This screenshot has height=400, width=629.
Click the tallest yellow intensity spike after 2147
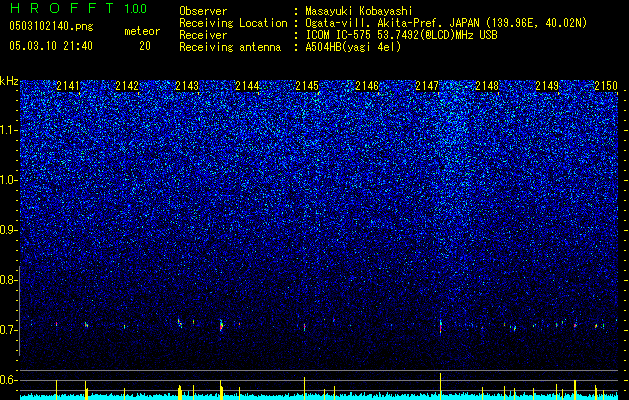click(440, 386)
